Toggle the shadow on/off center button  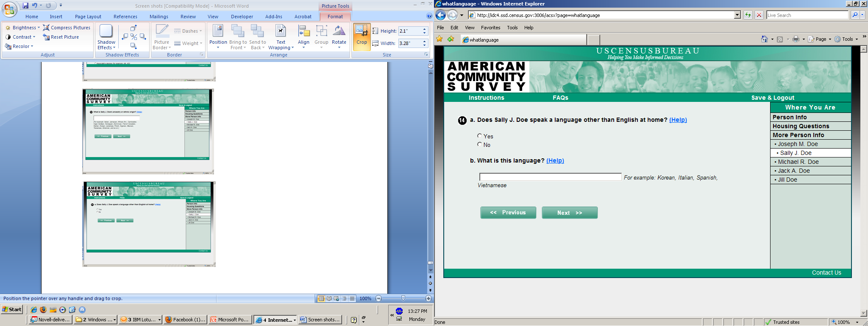pyautogui.click(x=134, y=37)
